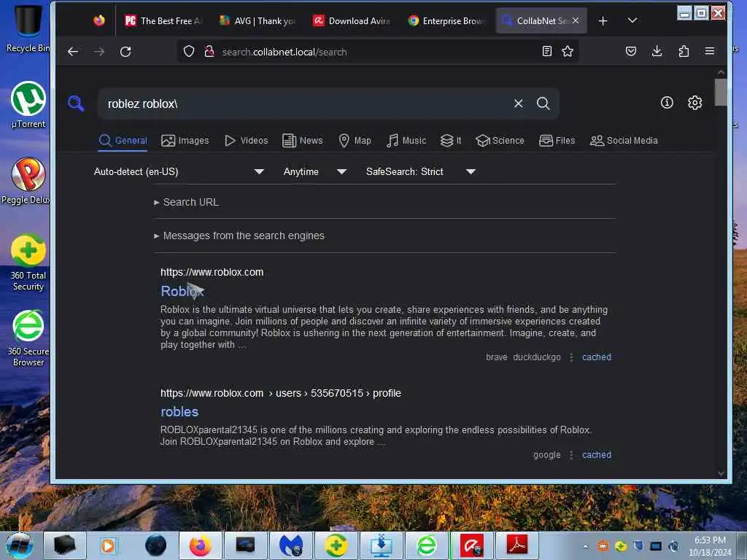The image size is (747, 560).
Task: Open the robles profile result link
Action: coord(179,411)
